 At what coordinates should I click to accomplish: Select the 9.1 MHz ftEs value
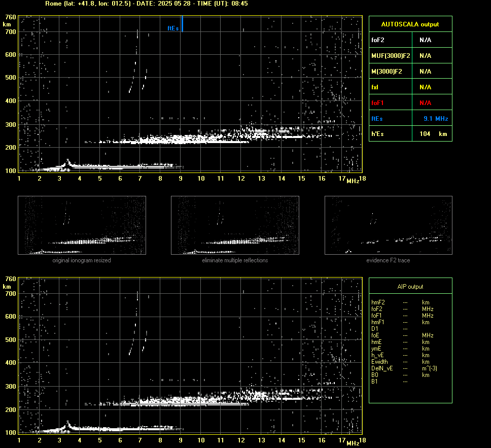click(436, 119)
